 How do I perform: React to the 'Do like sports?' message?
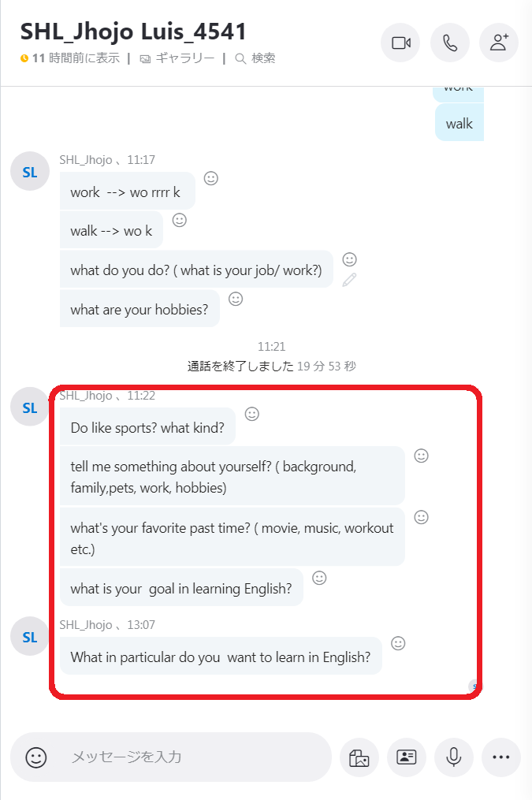pos(252,414)
